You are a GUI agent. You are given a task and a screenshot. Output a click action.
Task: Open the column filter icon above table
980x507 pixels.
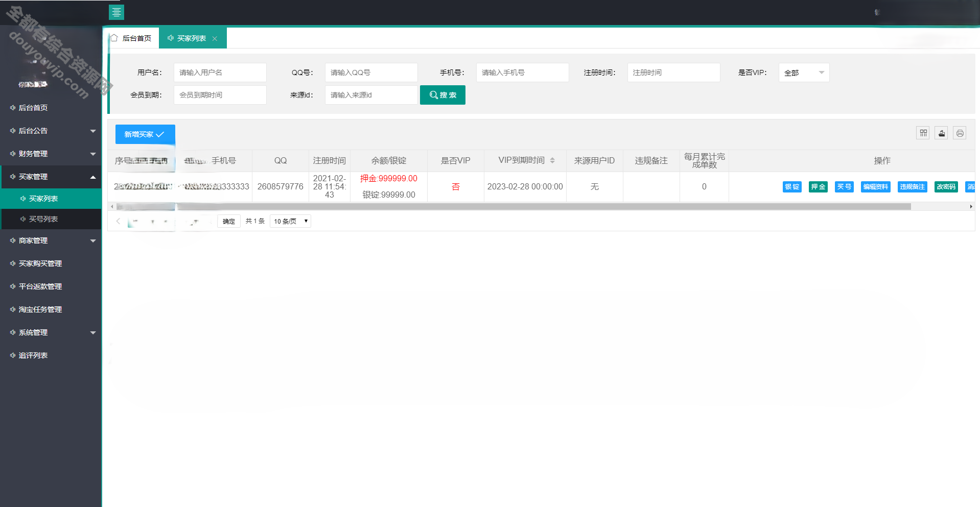tap(923, 133)
